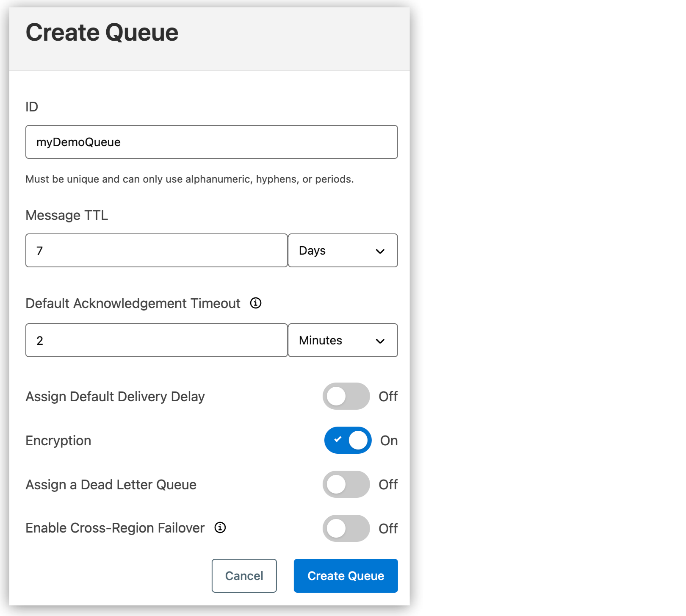Disable the Encryption setting

[347, 440]
